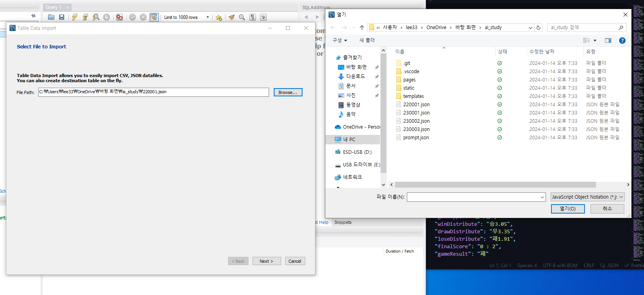This screenshot has width=644, height=295.
Task: Select OneDrive - Personal in navigation pane
Action: pos(357,127)
